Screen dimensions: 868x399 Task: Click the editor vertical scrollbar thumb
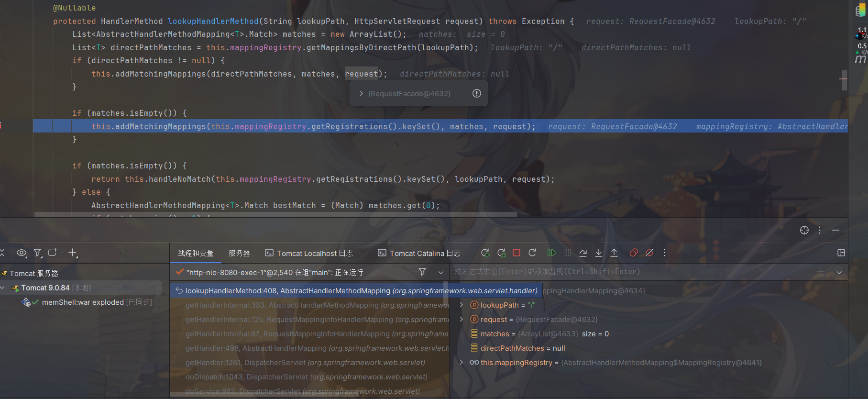tap(845, 80)
